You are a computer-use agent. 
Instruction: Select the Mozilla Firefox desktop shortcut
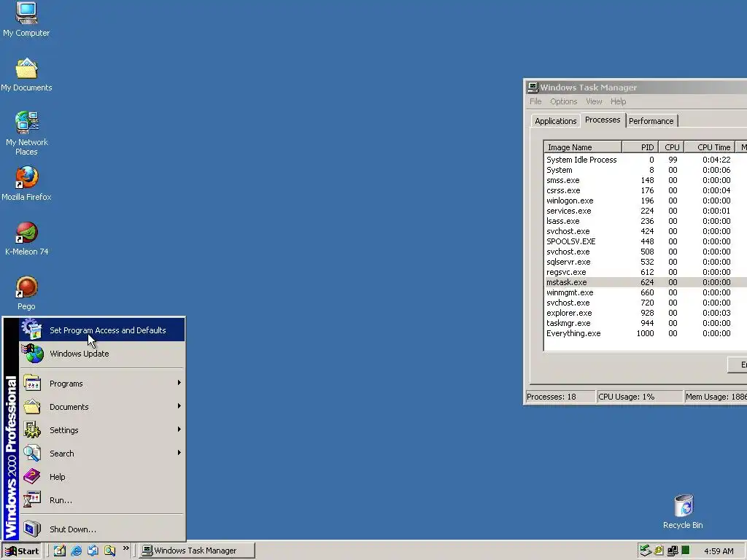(26, 184)
